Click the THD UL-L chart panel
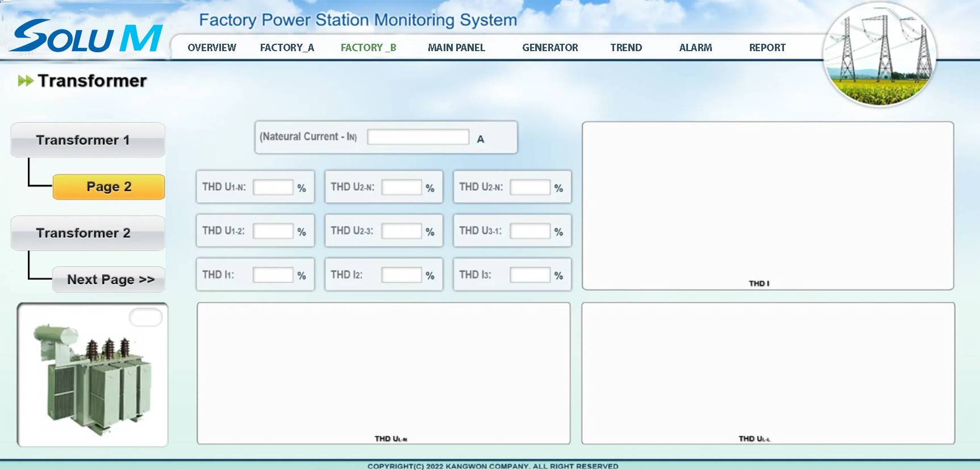Screen dimensions: 980x470 click(x=768, y=373)
